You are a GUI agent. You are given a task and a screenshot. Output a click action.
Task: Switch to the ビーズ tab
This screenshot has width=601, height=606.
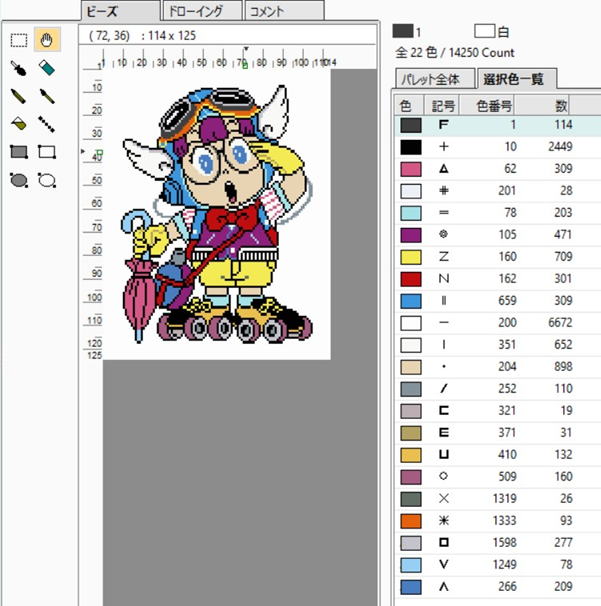click(x=120, y=11)
